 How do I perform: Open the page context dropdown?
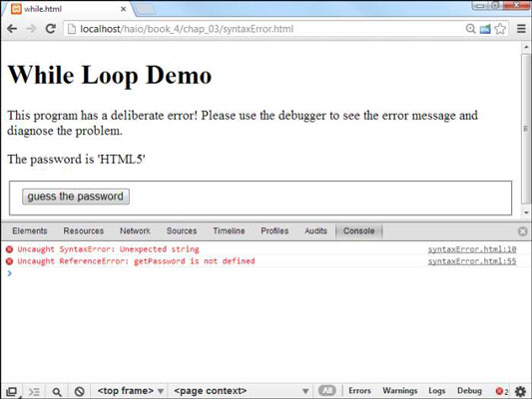click(242, 391)
